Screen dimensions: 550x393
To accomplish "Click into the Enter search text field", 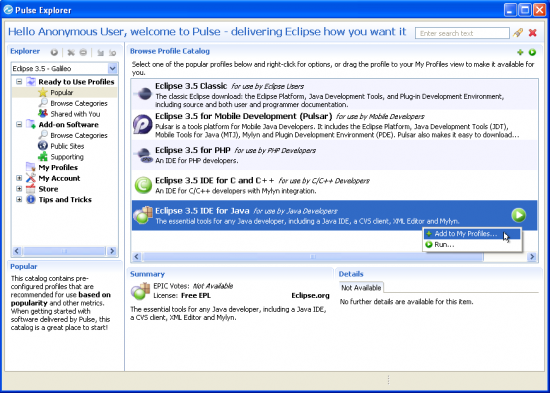I will click(x=462, y=33).
